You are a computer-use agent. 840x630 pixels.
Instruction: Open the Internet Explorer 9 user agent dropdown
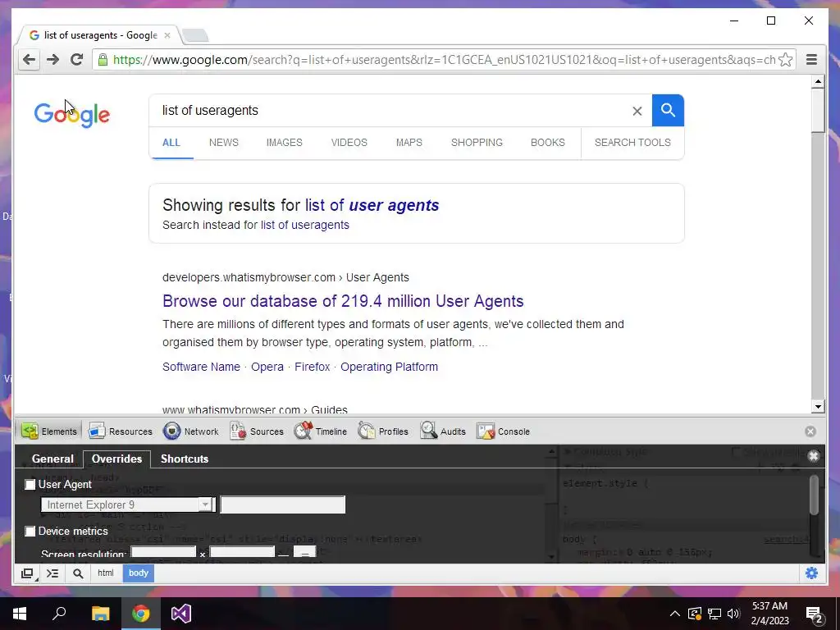(x=128, y=504)
